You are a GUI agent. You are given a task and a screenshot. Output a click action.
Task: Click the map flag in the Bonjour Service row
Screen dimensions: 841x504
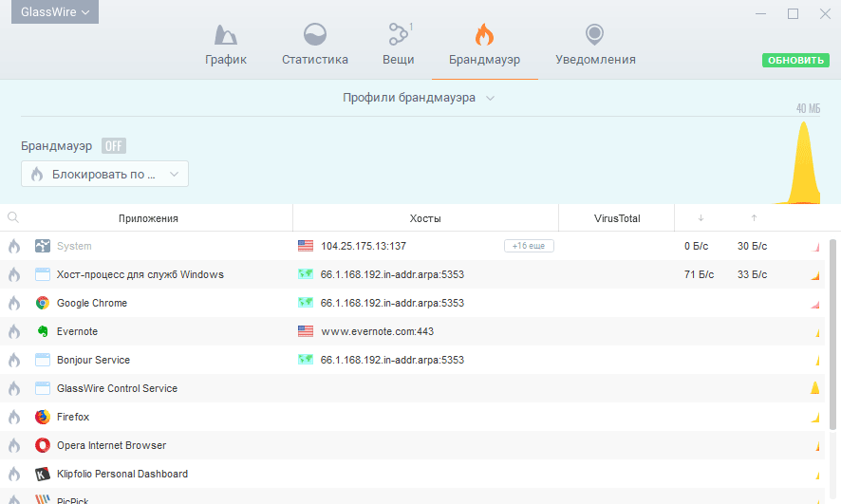coord(306,359)
